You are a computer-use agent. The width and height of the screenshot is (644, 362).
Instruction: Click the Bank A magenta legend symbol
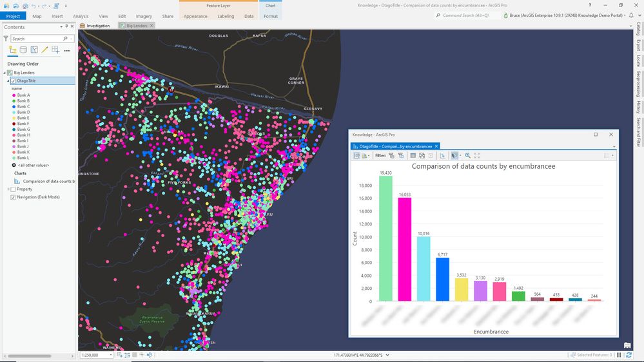(14, 95)
